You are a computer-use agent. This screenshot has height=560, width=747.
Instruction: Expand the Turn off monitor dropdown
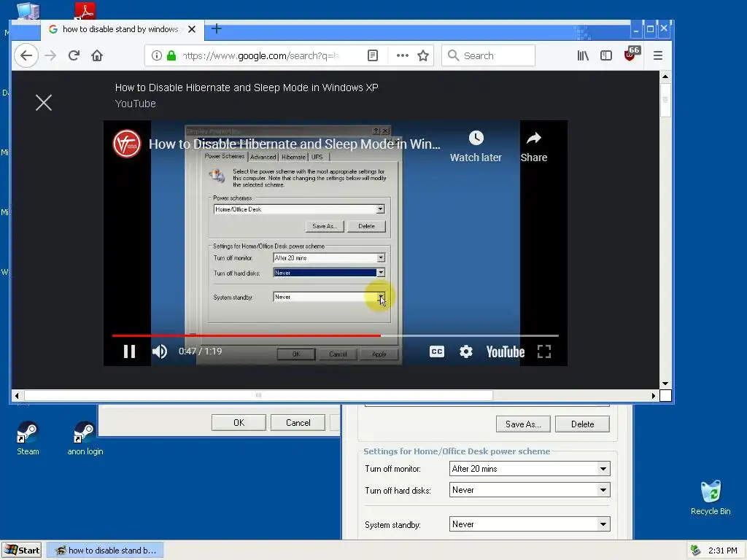[603, 469]
